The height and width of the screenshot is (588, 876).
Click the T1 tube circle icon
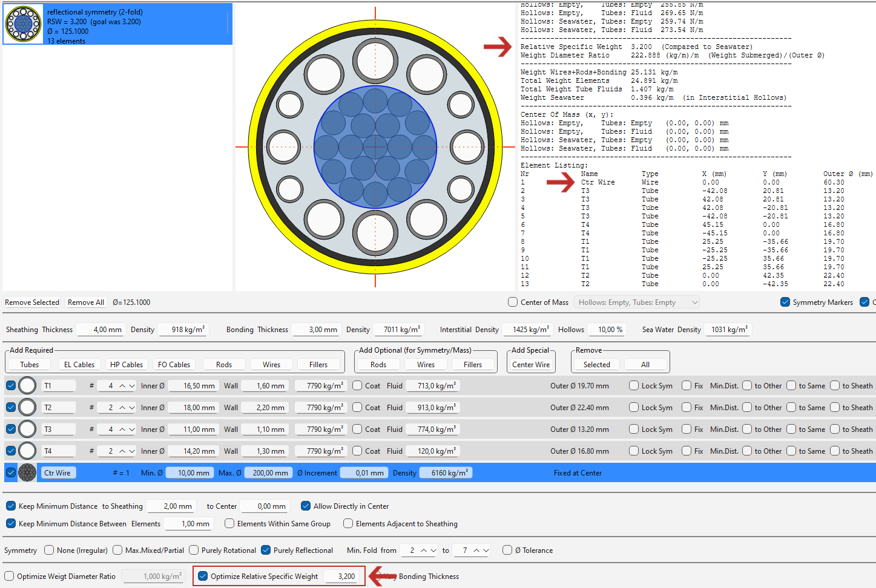(27, 385)
